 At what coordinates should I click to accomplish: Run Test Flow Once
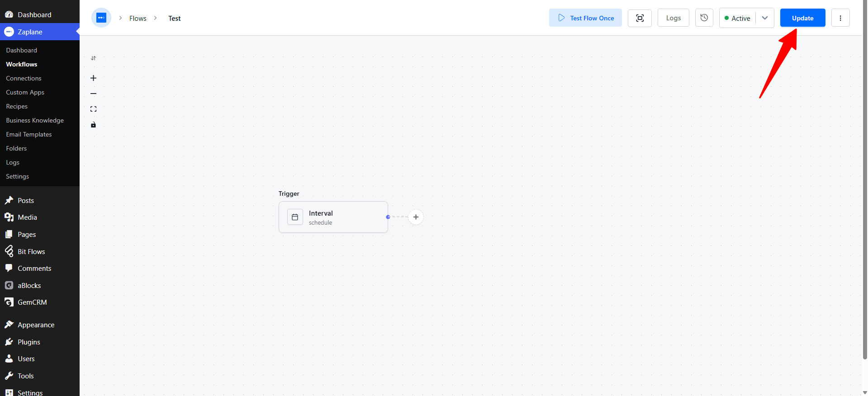[x=585, y=18]
